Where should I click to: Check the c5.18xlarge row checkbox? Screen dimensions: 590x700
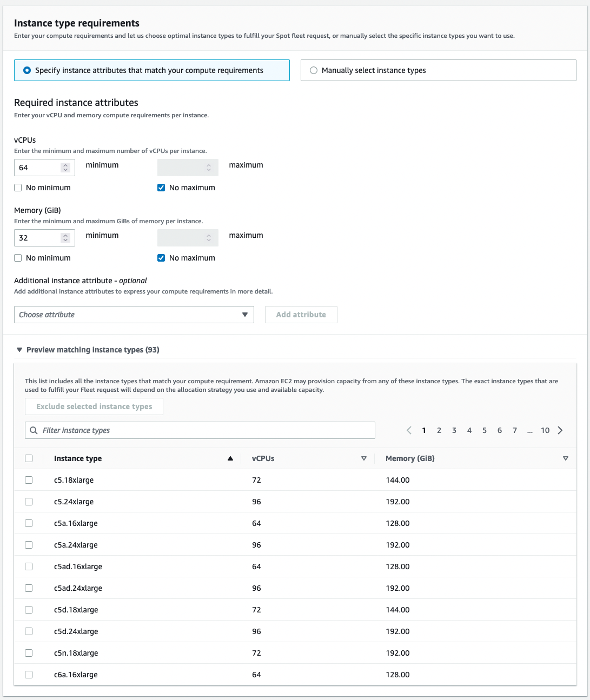point(29,479)
